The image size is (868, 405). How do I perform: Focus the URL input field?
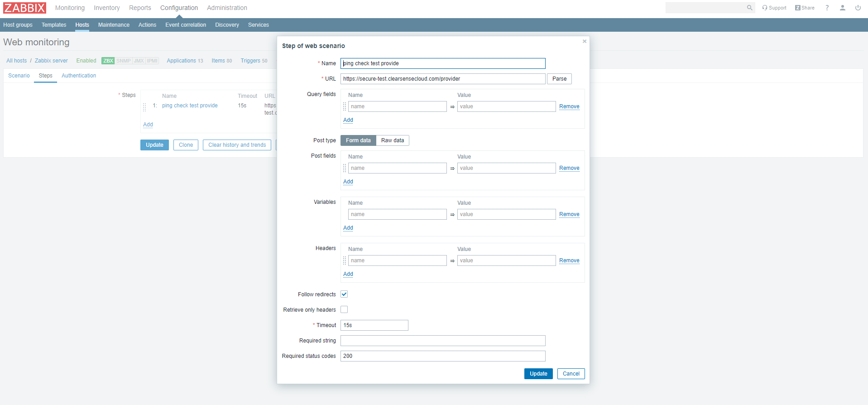point(443,79)
